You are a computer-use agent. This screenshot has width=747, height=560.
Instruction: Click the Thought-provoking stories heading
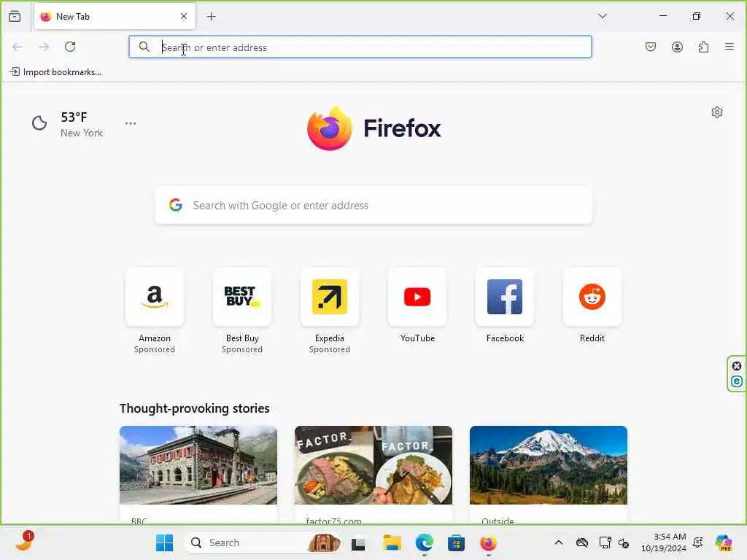(194, 408)
